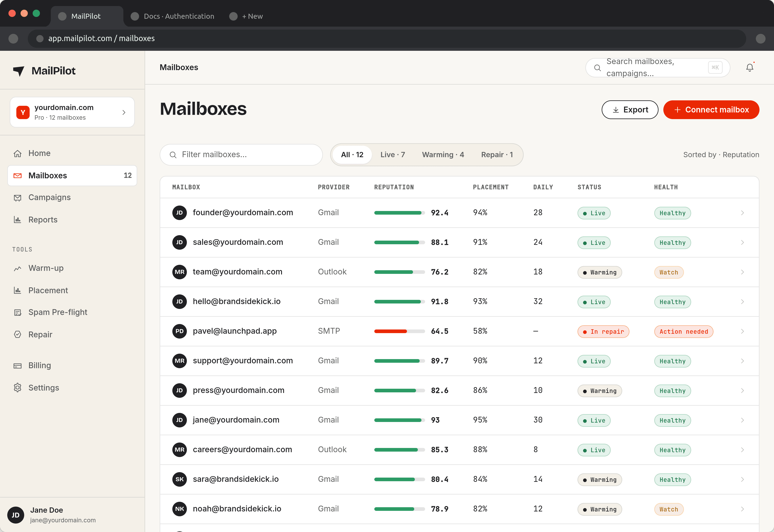Image resolution: width=774 pixels, height=532 pixels.
Task: Switch to the Docs · Authentication browser tab
Action: tap(172, 16)
